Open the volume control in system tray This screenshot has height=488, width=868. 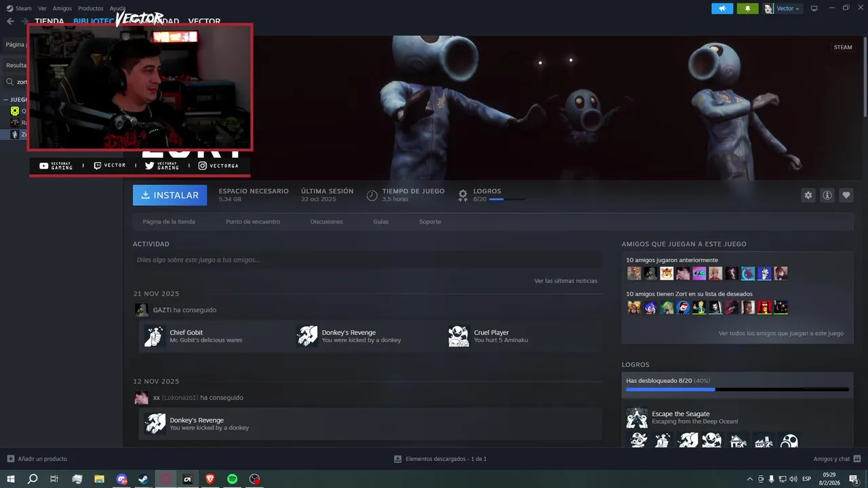click(793, 479)
